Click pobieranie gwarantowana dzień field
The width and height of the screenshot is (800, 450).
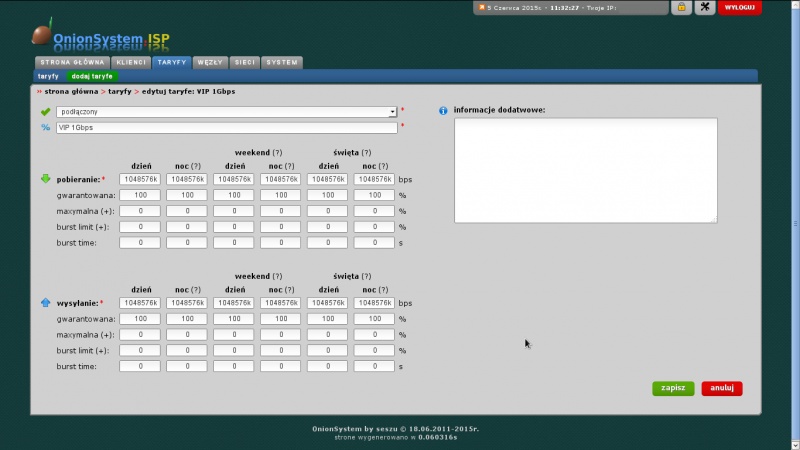pos(140,195)
